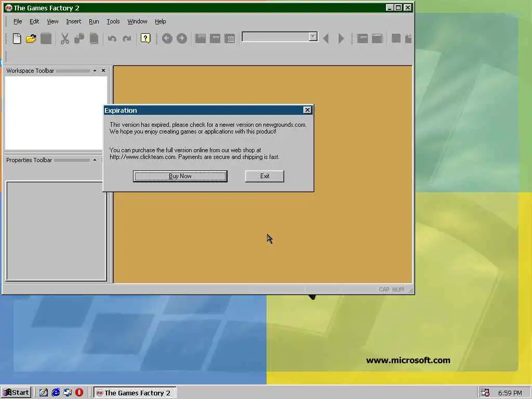This screenshot has width=532, height=399.
Task: Click the 6:59 PM system clock
Action: point(510,393)
